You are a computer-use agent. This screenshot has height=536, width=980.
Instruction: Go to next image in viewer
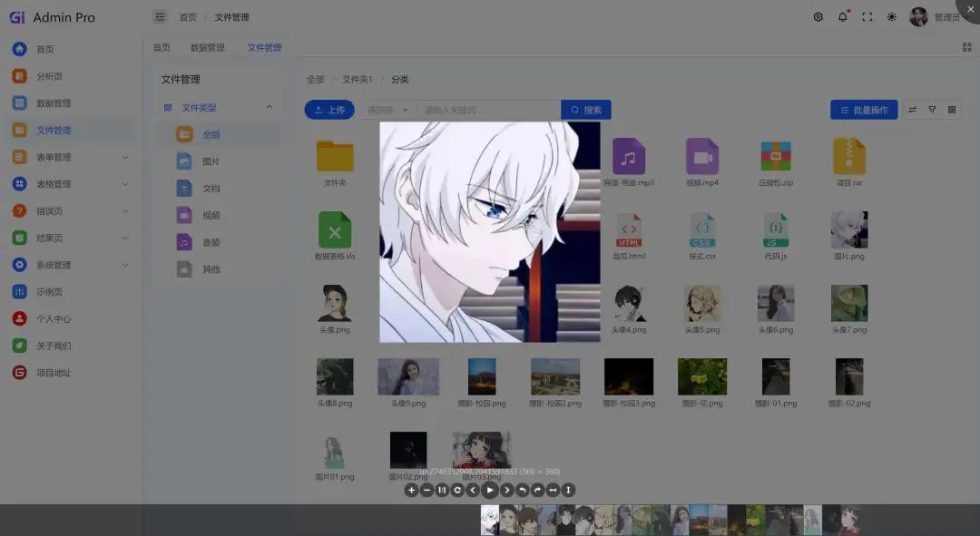coord(507,491)
